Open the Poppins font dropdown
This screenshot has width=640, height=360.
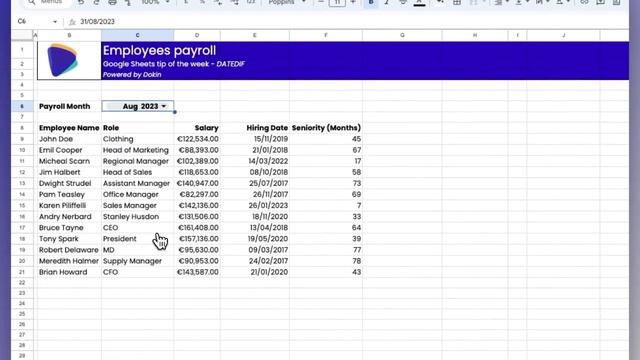point(287,2)
